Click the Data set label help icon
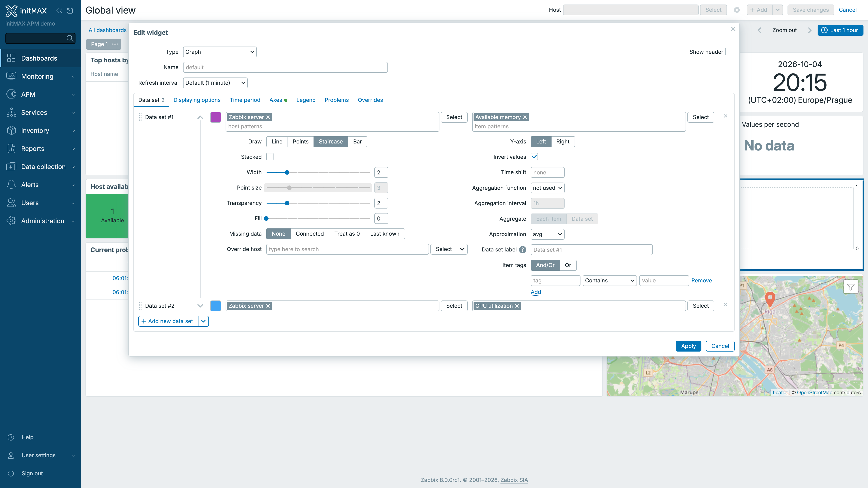The height and width of the screenshot is (488, 868). [x=522, y=250]
